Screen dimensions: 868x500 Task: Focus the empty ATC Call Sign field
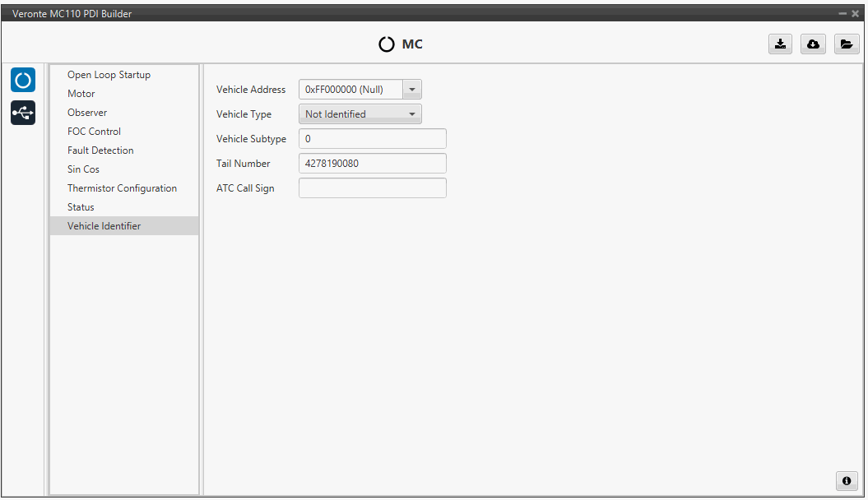pos(372,188)
